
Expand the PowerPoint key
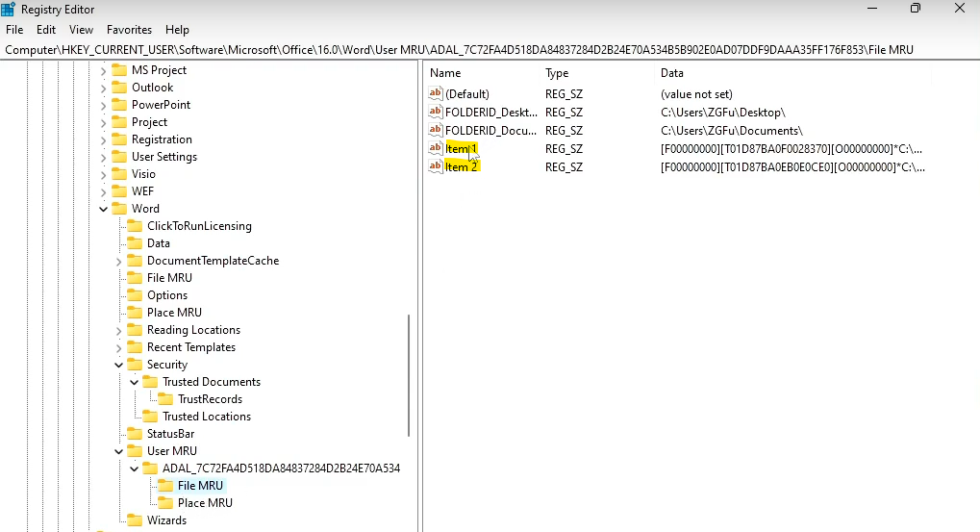(x=104, y=106)
